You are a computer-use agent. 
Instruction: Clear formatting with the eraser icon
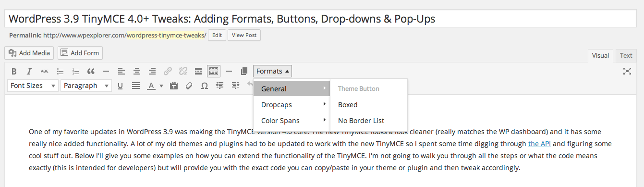[189, 86]
